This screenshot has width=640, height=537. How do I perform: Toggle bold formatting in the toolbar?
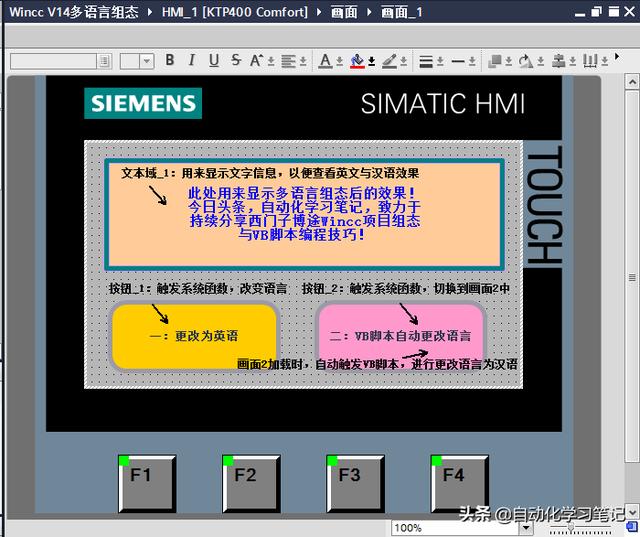pyautogui.click(x=170, y=60)
